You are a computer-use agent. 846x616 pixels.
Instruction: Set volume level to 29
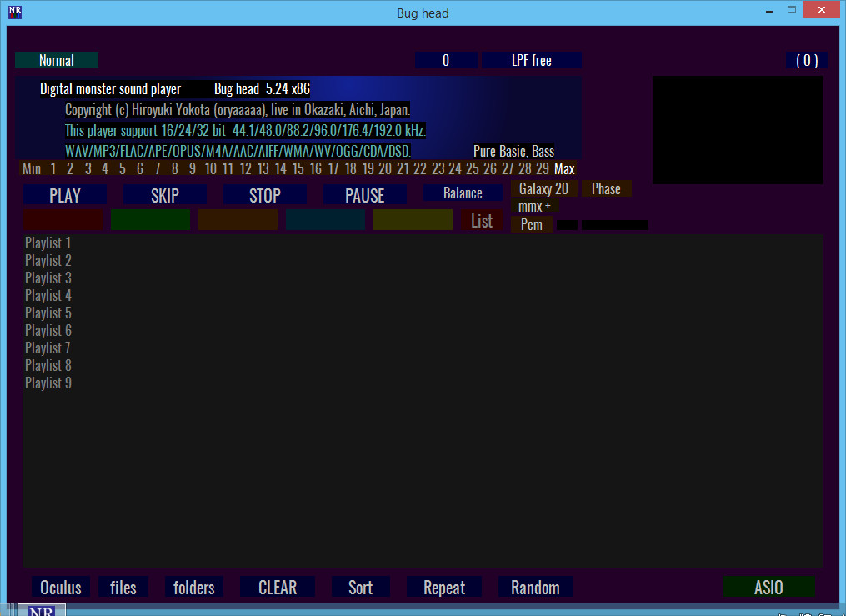pos(543,168)
